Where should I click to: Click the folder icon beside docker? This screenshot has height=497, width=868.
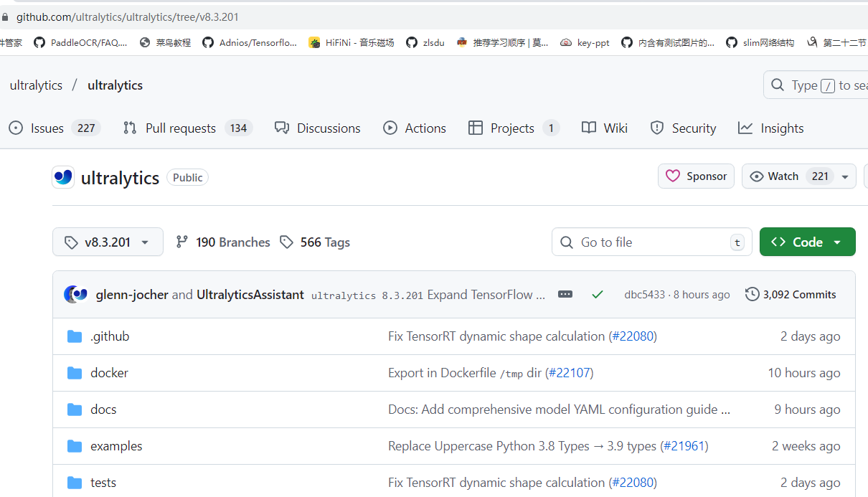pos(75,373)
